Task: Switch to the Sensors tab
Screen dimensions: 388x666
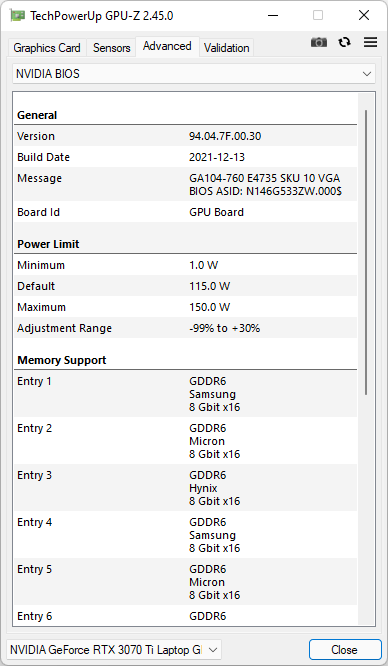Action: [x=111, y=48]
